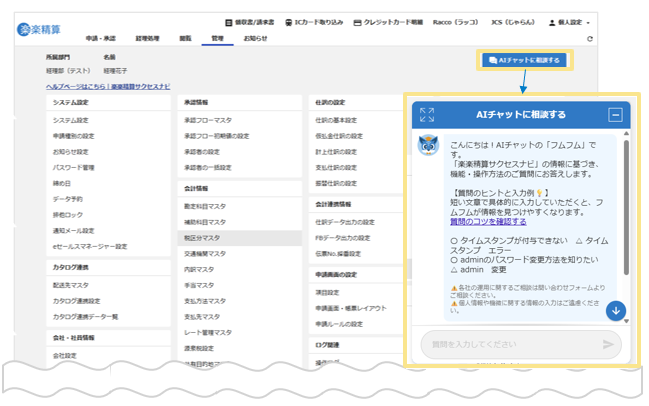
Task: Open お知らせ設定
Action: pos(70,151)
